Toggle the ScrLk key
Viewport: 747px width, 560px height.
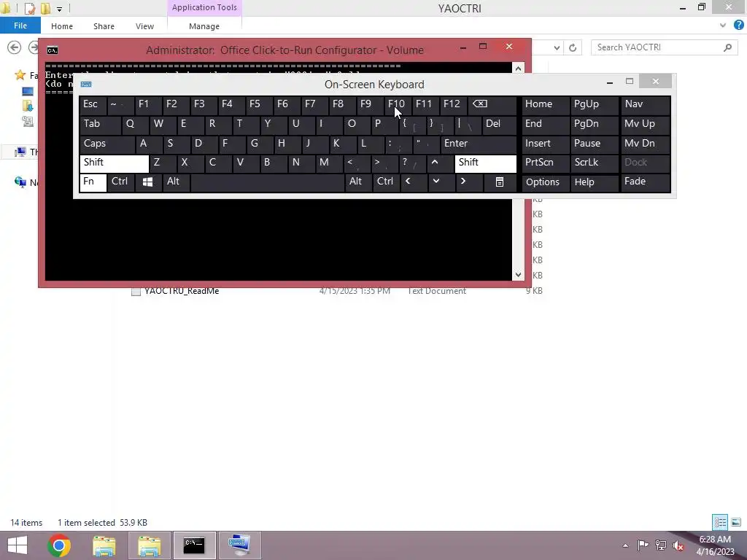click(x=594, y=163)
